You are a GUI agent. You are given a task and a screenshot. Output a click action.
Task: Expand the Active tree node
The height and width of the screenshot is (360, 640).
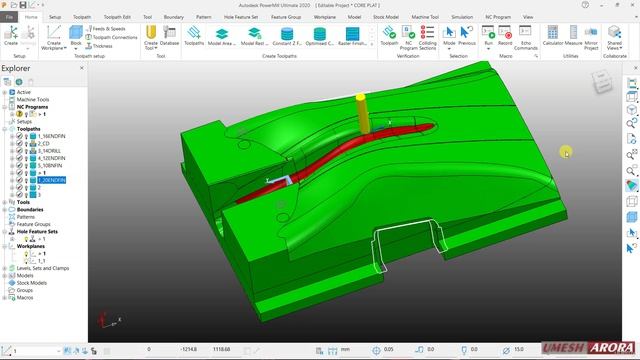(x=5, y=92)
